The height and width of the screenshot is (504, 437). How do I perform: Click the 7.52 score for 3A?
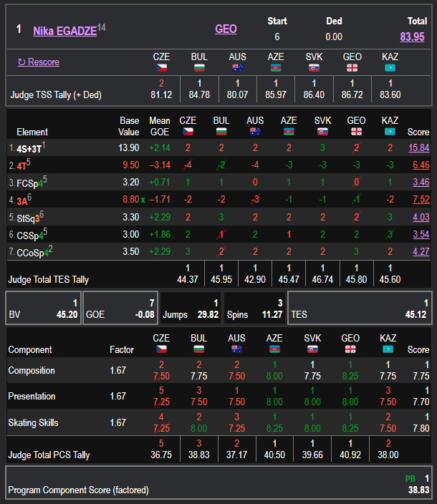point(421,199)
